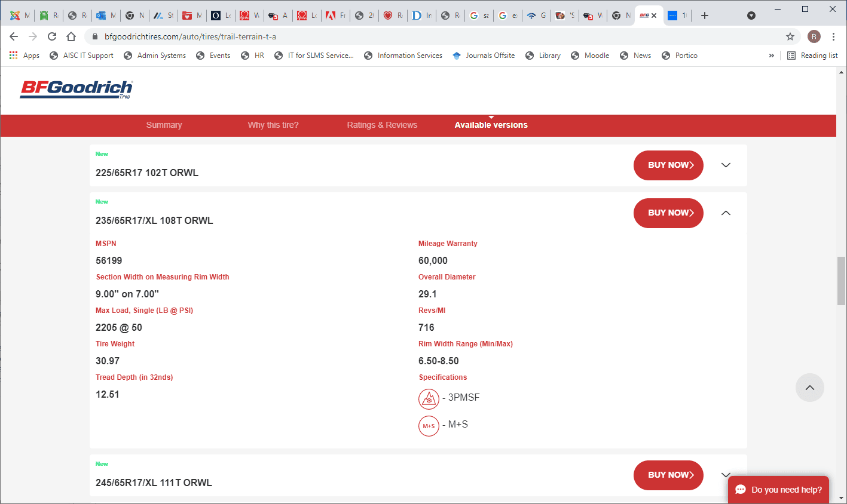This screenshot has width=847, height=504.
Task: Open the Chrome profile avatar menu
Action: [814, 36]
